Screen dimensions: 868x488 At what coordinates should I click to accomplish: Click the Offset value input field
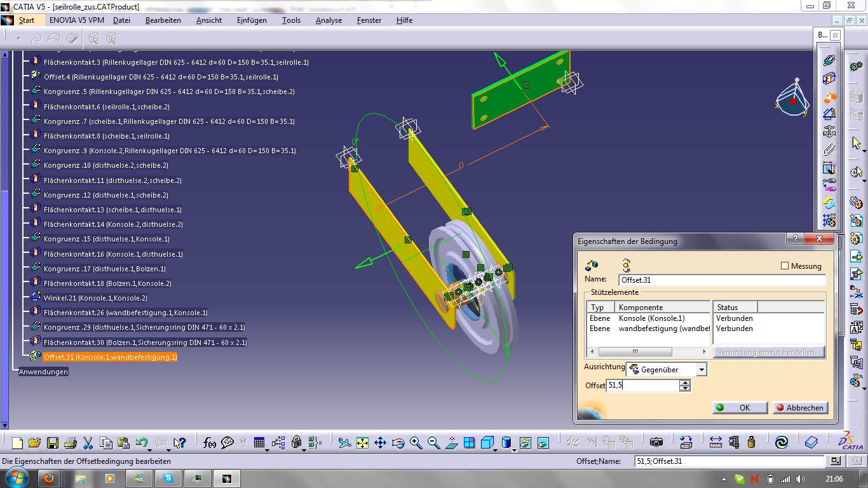[x=642, y=386]
